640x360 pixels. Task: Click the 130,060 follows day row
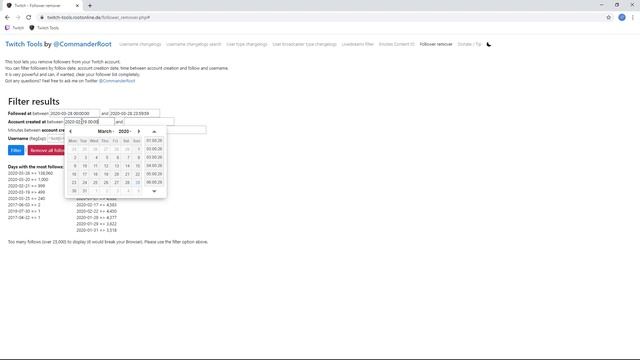pyautogui.click(x=30, y=173)
